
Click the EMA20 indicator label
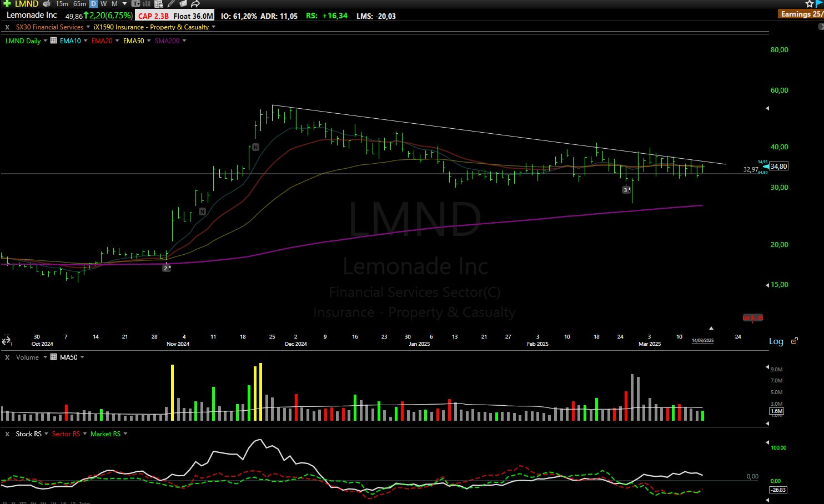point(102,41)
